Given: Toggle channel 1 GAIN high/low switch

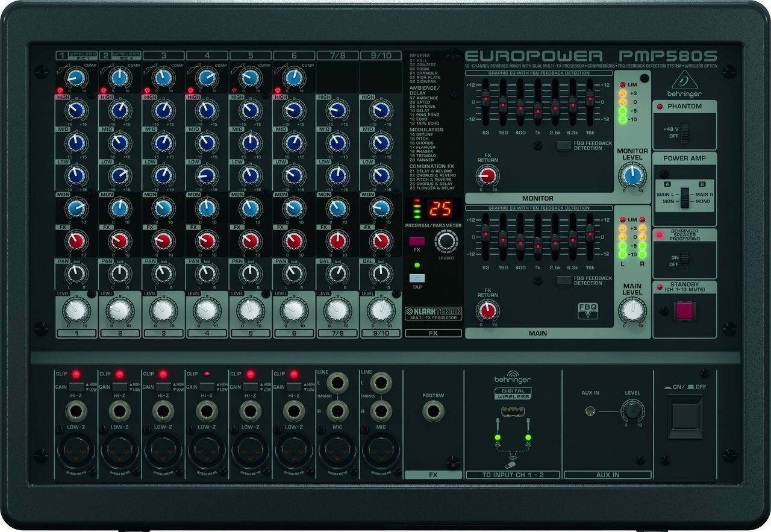Looking at the screenshot, I should [76, 387].
